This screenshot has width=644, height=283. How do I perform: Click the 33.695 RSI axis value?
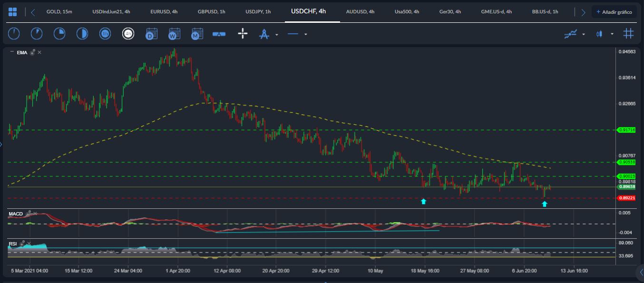[626, 255]
